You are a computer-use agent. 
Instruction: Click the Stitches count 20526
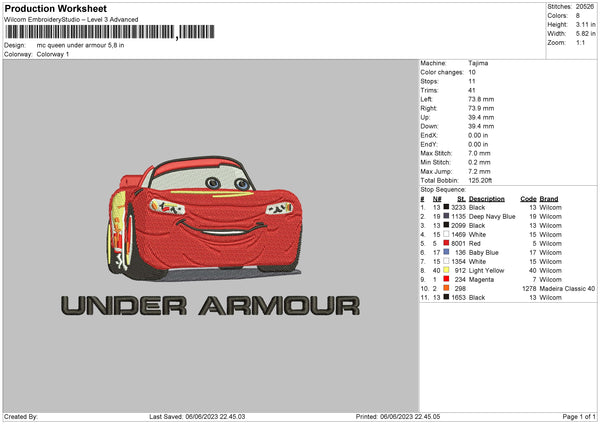tap(585, 7)
